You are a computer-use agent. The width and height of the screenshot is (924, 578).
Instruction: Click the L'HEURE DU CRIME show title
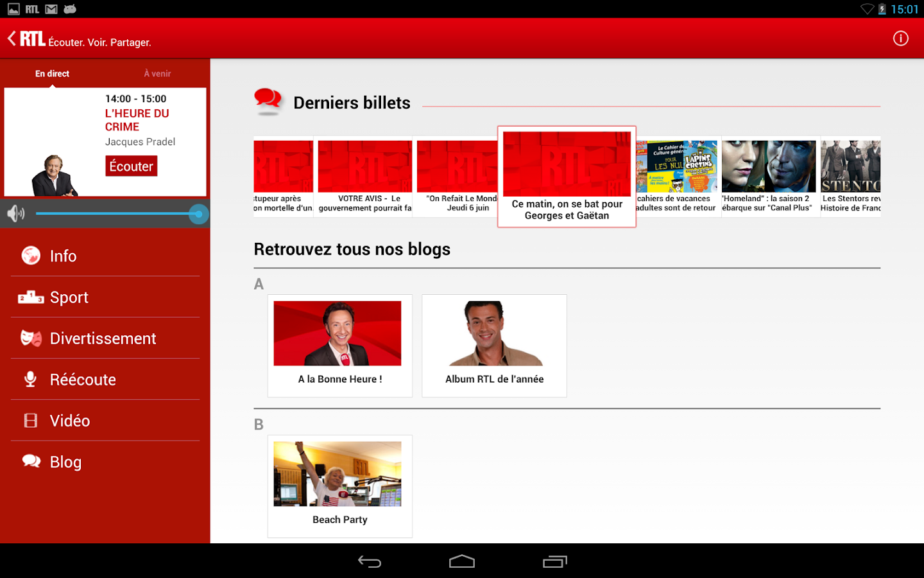click(x=137, y=120)
